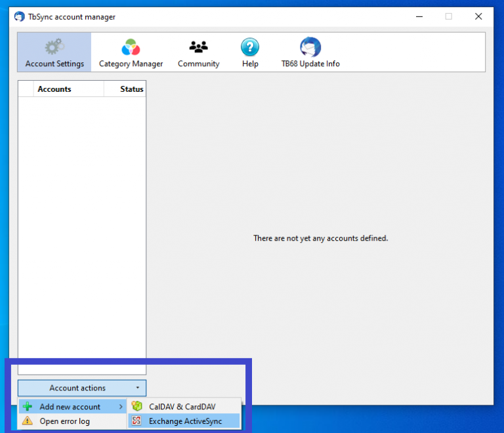The image size is (504, 433).
Task: Open the Category Manager colored circles icon
Action: tap(131, 47)
